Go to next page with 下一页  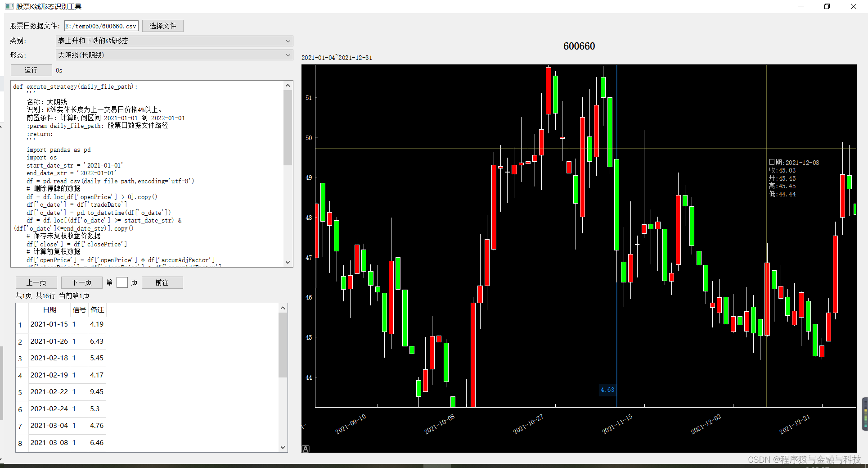(82, 283)
